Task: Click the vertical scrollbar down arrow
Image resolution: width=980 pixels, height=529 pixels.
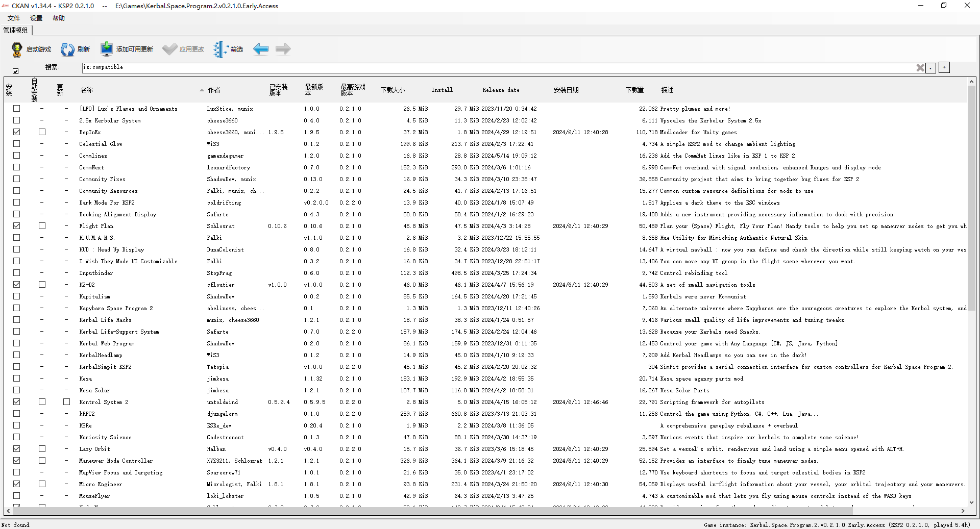Action: click(971, 502)
